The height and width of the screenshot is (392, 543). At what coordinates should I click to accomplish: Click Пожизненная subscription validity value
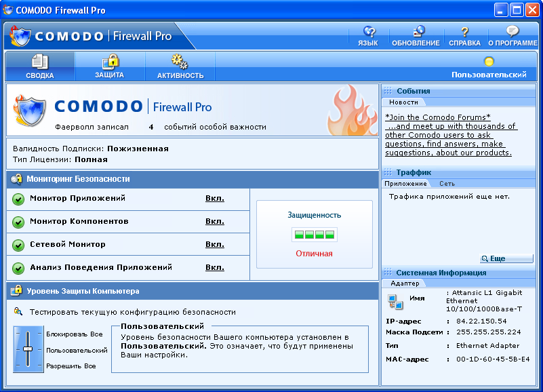tap(138, 149)
